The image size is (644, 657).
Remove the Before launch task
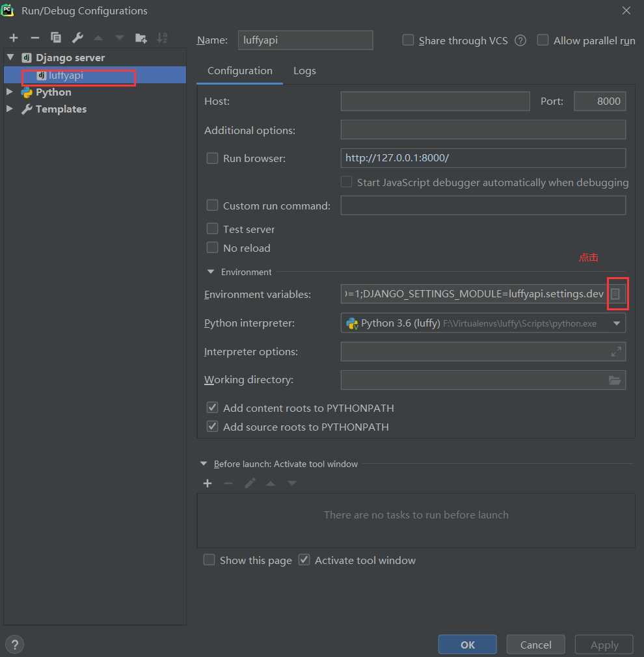click(x=228, y=483)
